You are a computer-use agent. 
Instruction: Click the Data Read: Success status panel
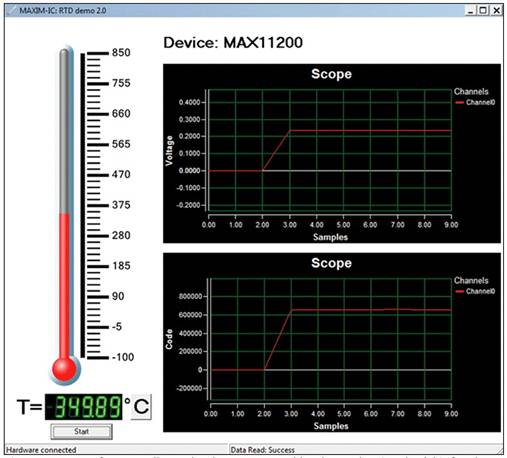point(366,450)
